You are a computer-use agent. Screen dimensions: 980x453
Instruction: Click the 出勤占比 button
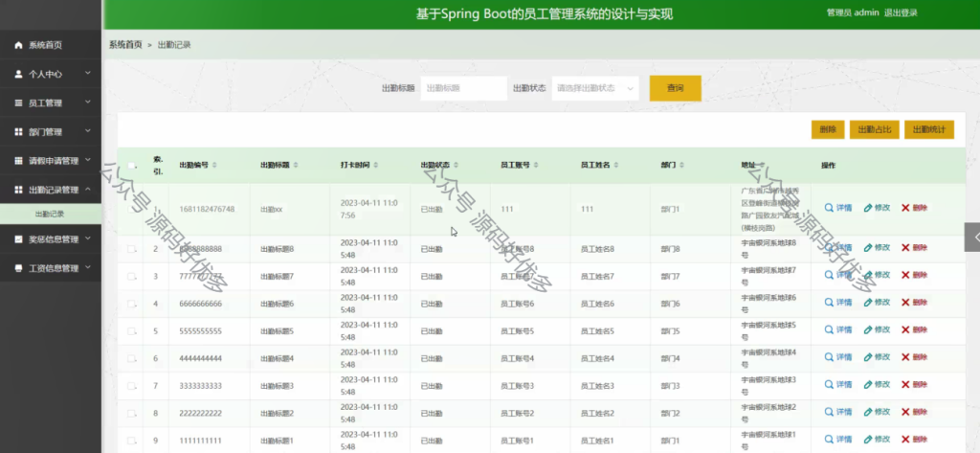coord(875,129)
